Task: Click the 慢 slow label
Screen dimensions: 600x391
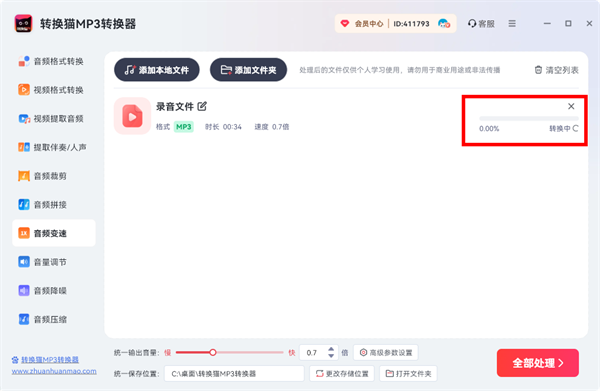Action: click(x=168, y=352)
